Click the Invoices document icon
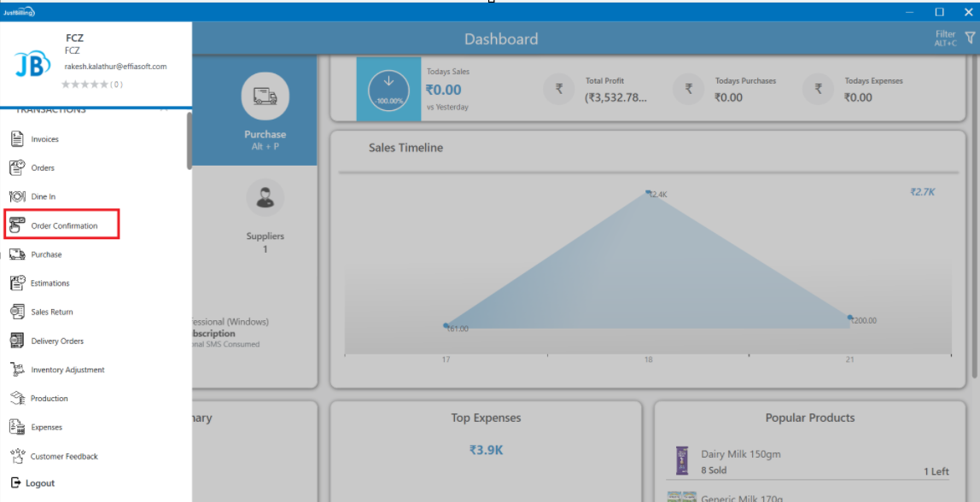 pyautogui.click(x=17, y=139)
